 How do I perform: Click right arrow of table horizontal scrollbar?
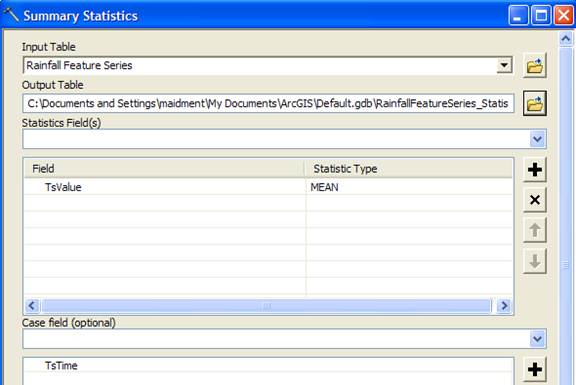click(504, 306)
